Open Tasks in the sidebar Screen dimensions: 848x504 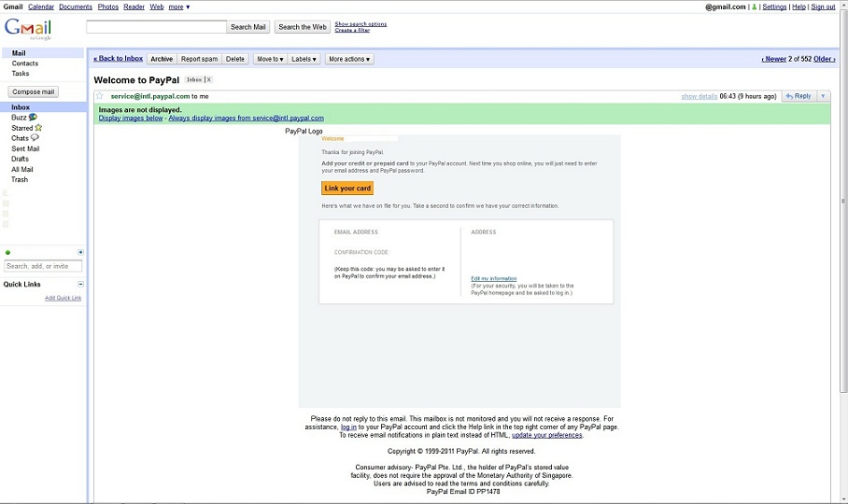tap(21, 74)
